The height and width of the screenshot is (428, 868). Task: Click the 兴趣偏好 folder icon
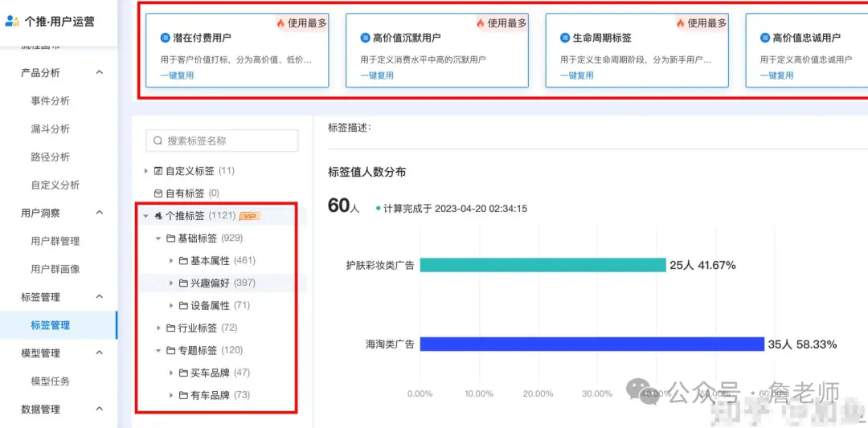click(x=183, y=283)
